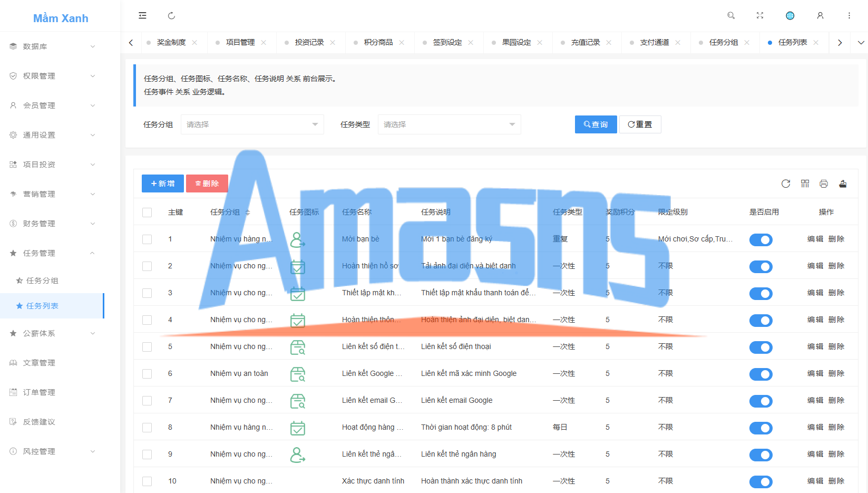Switch to the 任务分组 tab
Viewport: 868px width, 493px height.
(724, 43)
